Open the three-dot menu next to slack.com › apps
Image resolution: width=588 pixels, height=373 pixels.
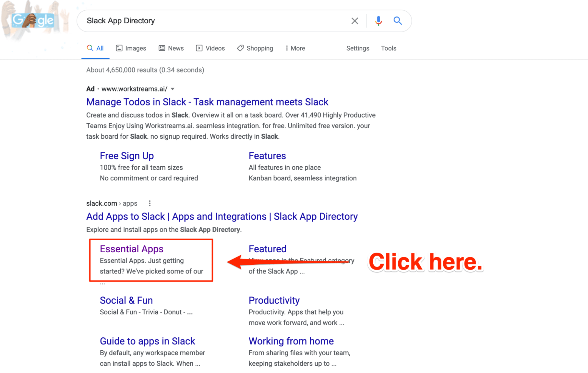pos(150,203)
